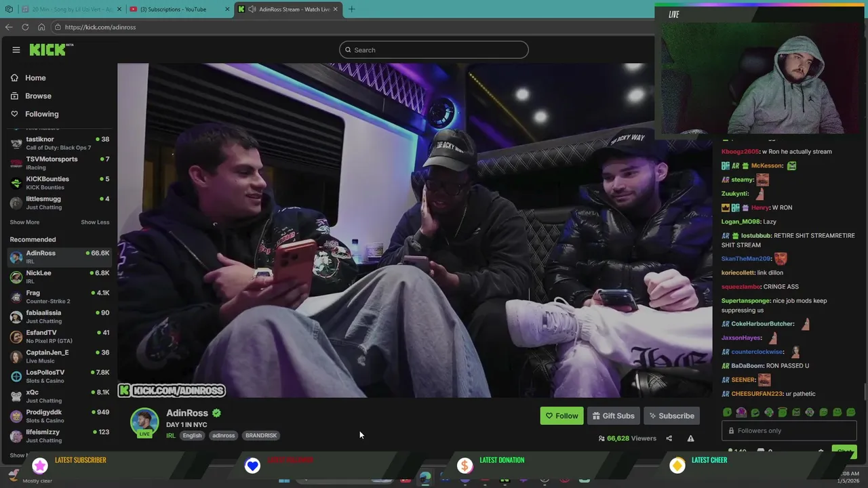Viewport: 868px width, 488px height.
Task: Click the verified badge next to AdinRoss
Action: [216, 413]
